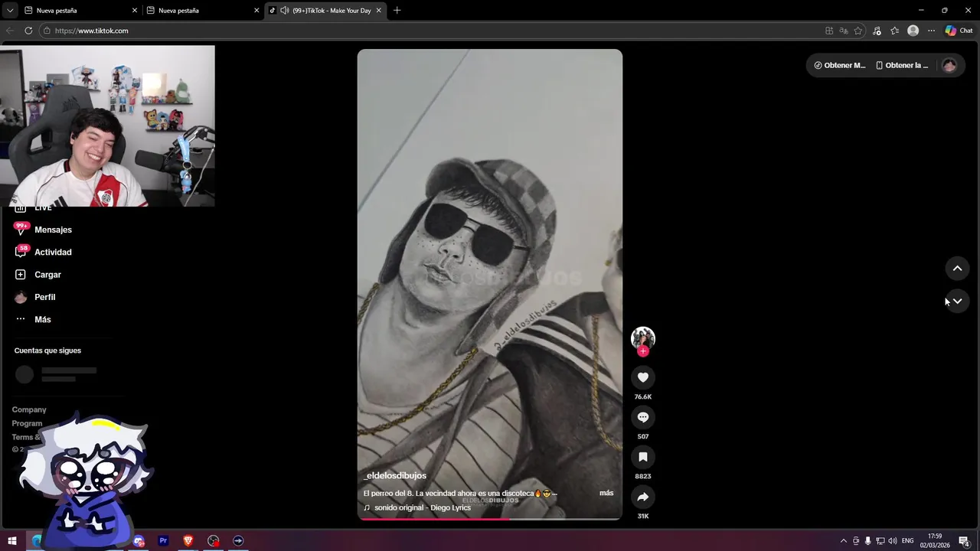The width and height of the screenshot is (980, 551).
Task: Like the video with the heart icon
Action: (x=643, y=377)
